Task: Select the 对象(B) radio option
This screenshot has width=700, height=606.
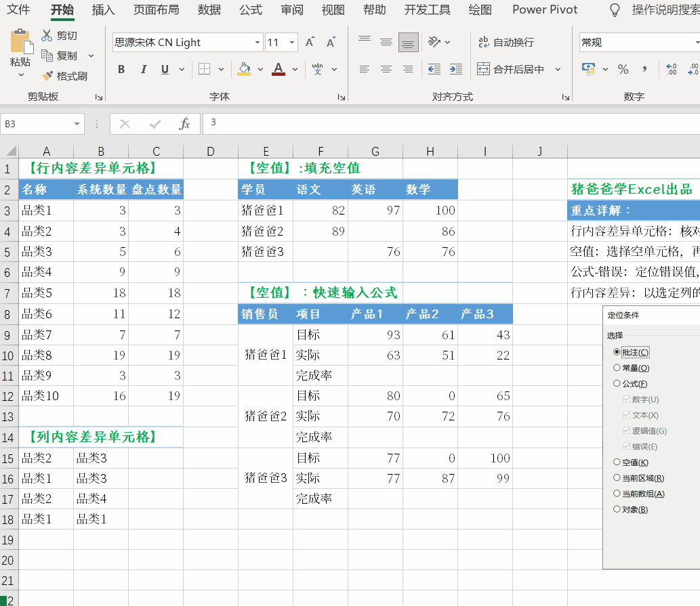Action: [617, 508]
